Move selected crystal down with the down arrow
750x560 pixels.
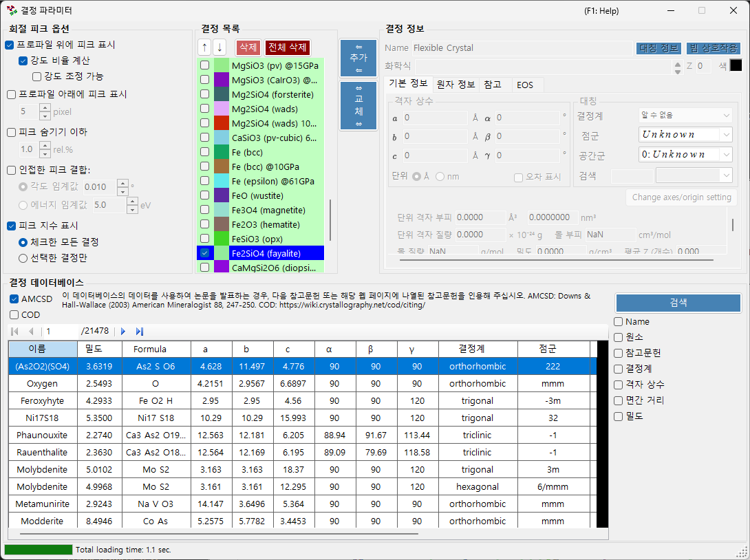click(219, 47)
